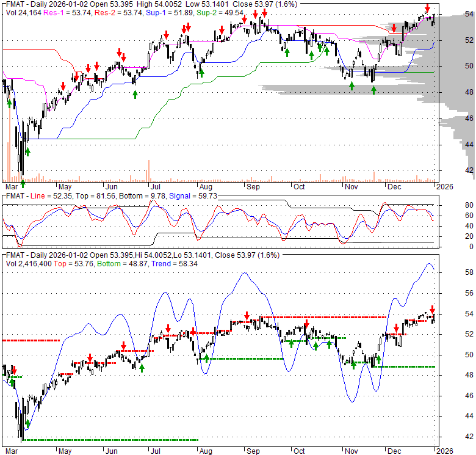Click the 2026 label on top chart axis
Viewport: 476px width, 455px height.
point(445,187)
